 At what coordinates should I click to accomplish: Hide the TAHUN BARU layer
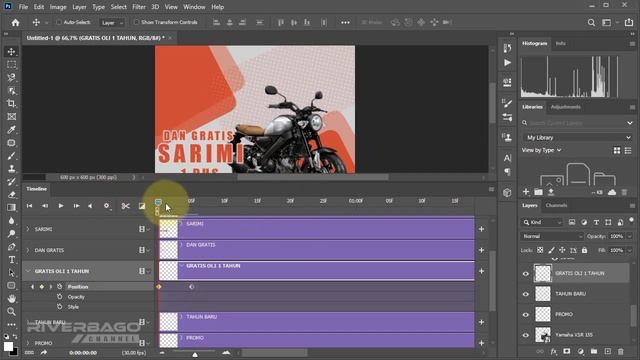526,294
